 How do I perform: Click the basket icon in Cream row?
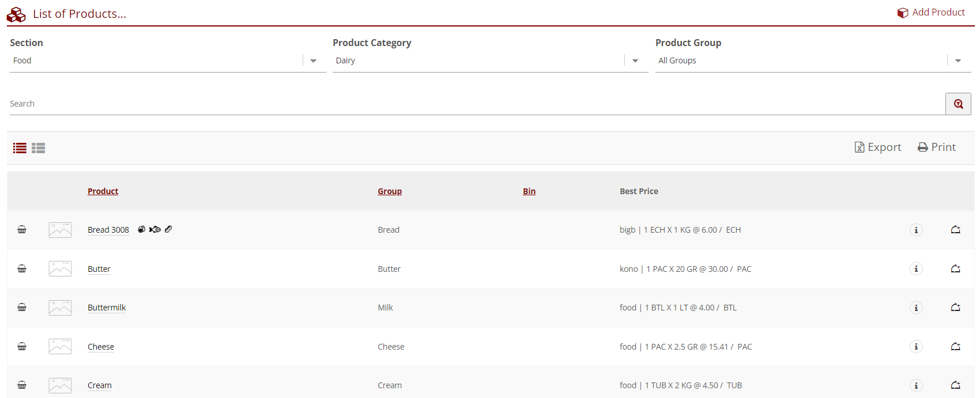(x=22, y=385)
